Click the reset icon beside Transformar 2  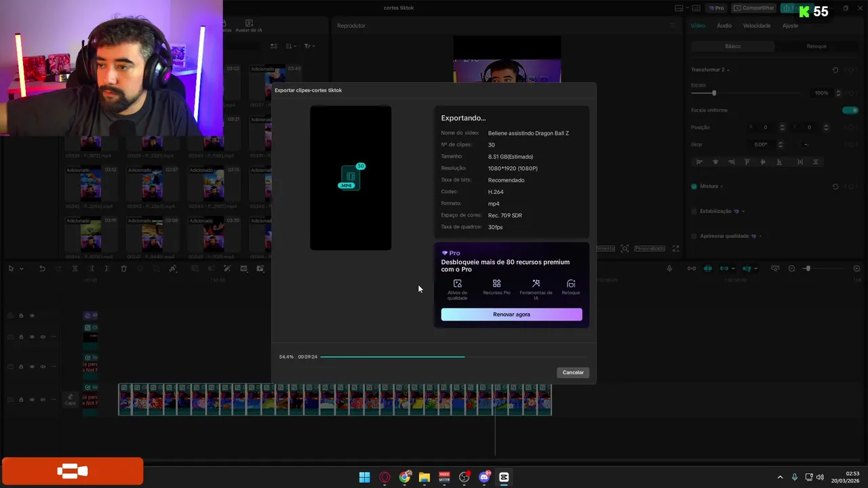835,70
